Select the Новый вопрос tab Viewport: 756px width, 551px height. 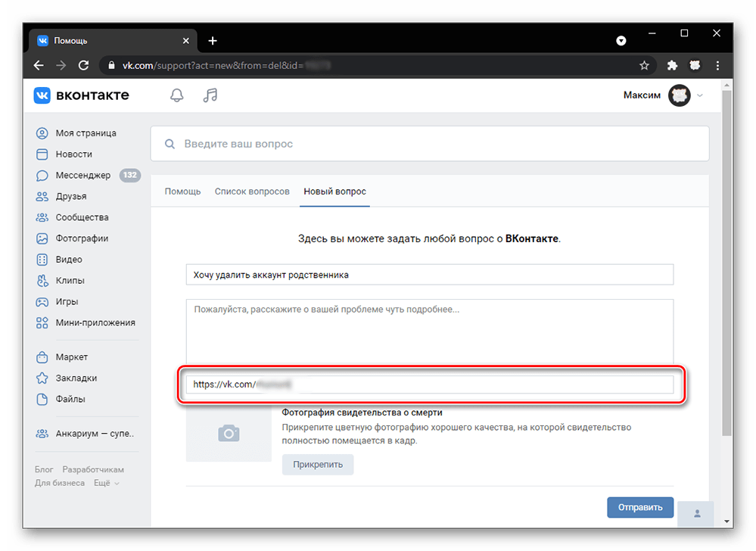pyautogui.click(x=334, y=191)
